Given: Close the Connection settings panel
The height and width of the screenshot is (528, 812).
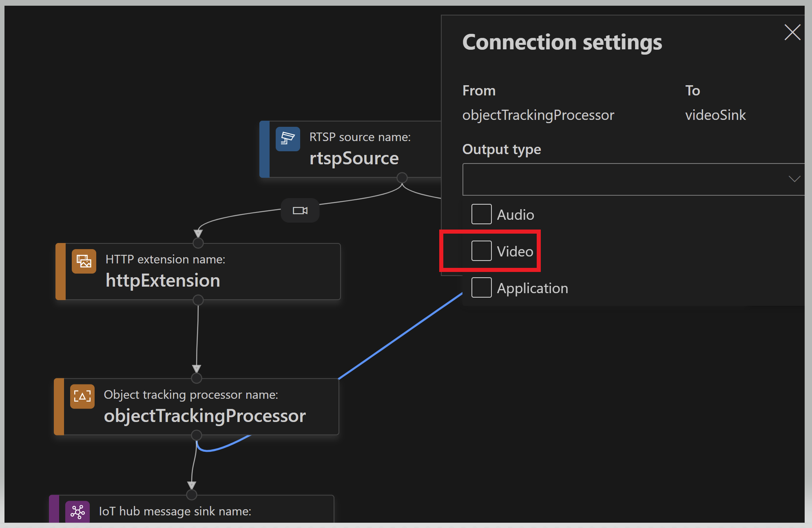Looking at the screenshot, I should 792,32.
